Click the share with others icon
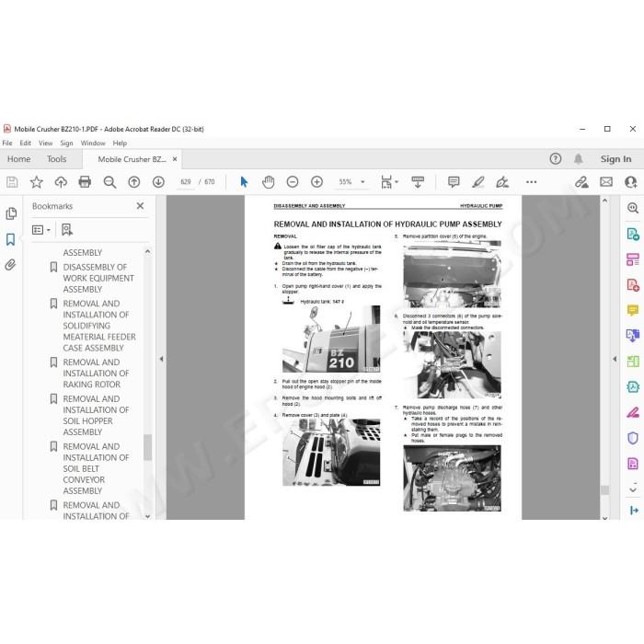The height and width of the screenshot is (644, 644). [x=630, y=181]
